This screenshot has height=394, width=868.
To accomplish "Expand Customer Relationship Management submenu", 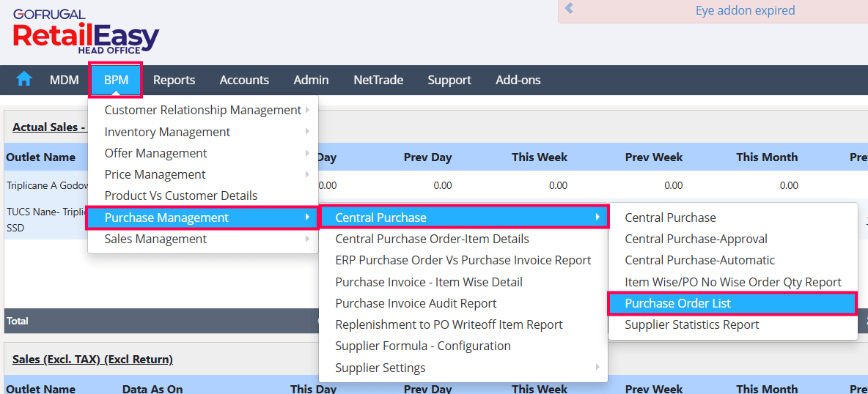I will tap(203, 110).
